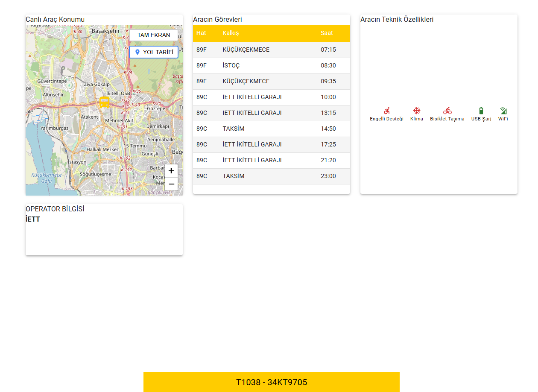Screen dimensions: 538x392
Task: Open the map in TAM EKRAN mode
Action: (x=153, y=35)
